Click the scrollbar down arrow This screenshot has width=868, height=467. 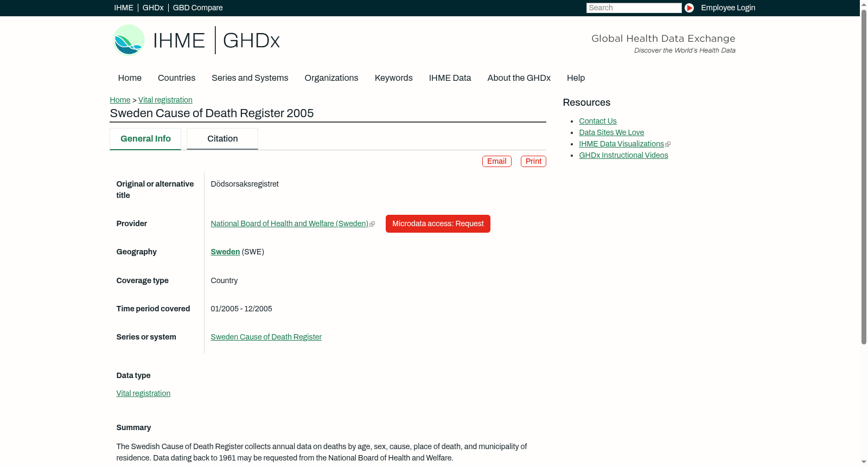[x=864, y=463]
